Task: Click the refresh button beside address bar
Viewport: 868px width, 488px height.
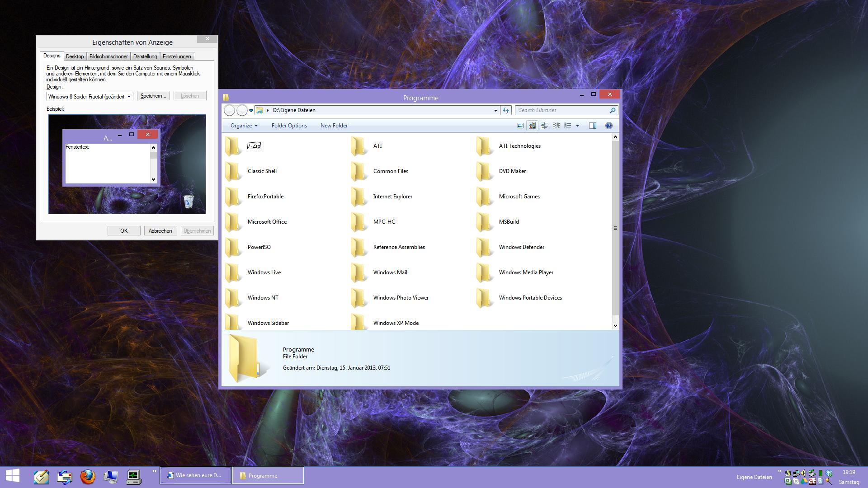Action: point(506,110)
